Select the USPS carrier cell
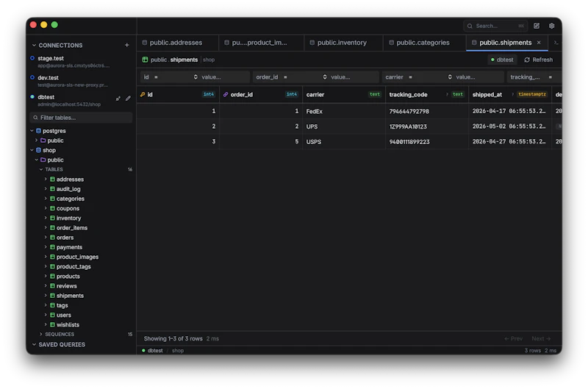This screenshot has height=389, width=588. (344, 142)
